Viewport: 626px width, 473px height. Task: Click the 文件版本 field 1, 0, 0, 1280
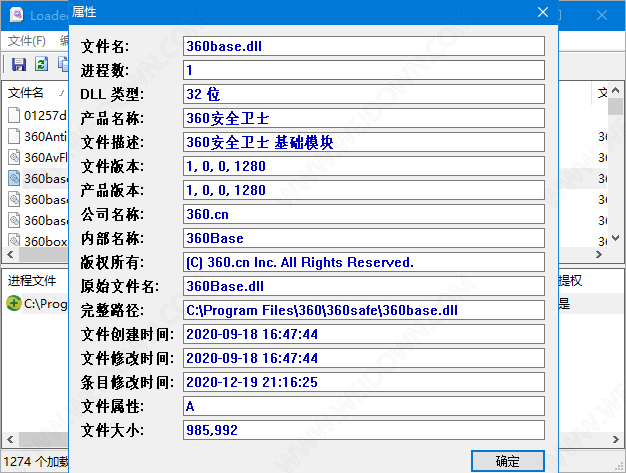[364, 166]
